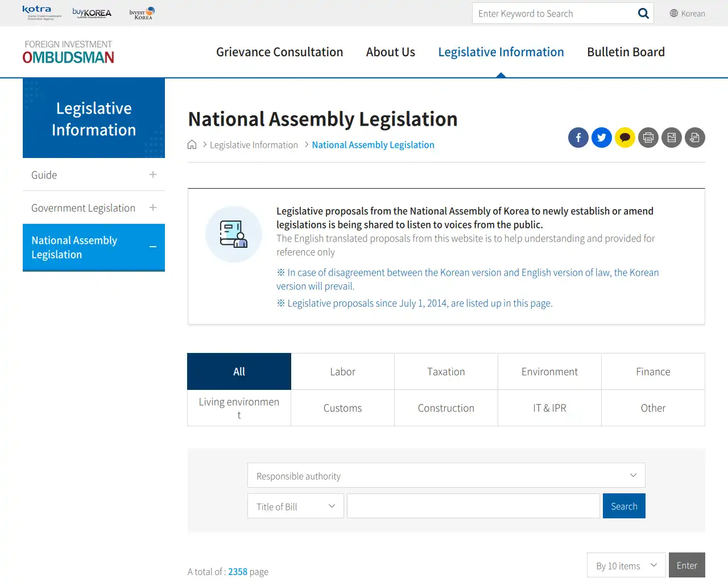Screen dimensions: 728x582
Task: Click the save as image icon
Action: [671, 138]
